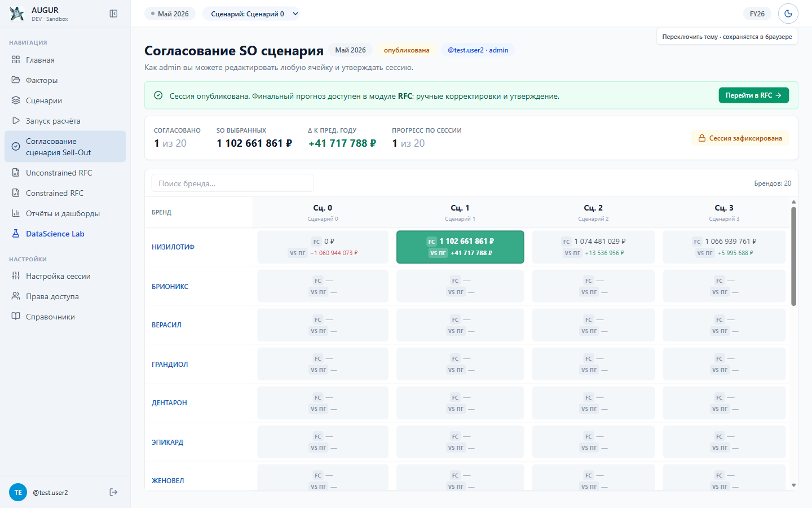Open Unconstrained RFC page
The width and height of the screenshot is (812, 508).
tap(65, 173)
